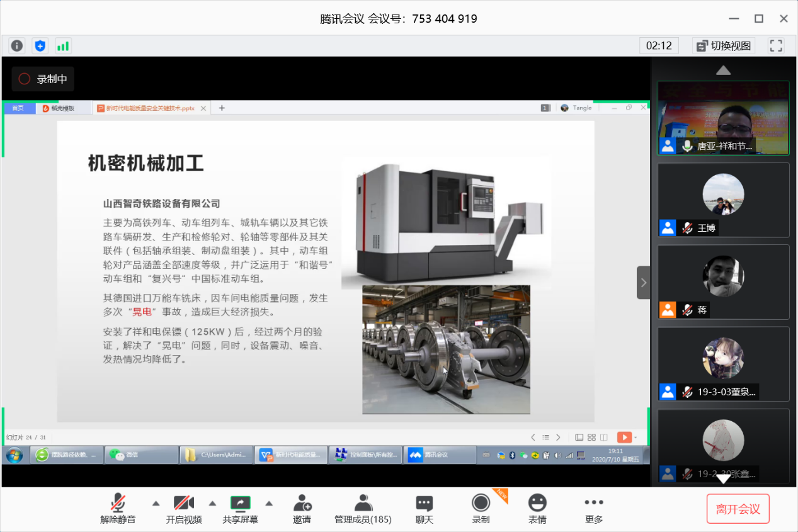This screenshot has width=798, height=532.
Task: Unmute microphone with 解除静音
Action: 118,509
